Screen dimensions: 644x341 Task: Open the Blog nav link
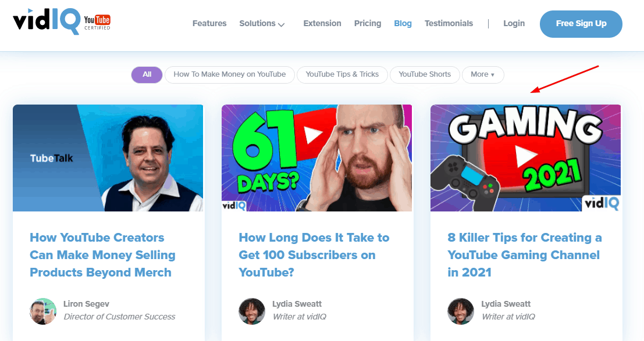[x=403, y=23]
